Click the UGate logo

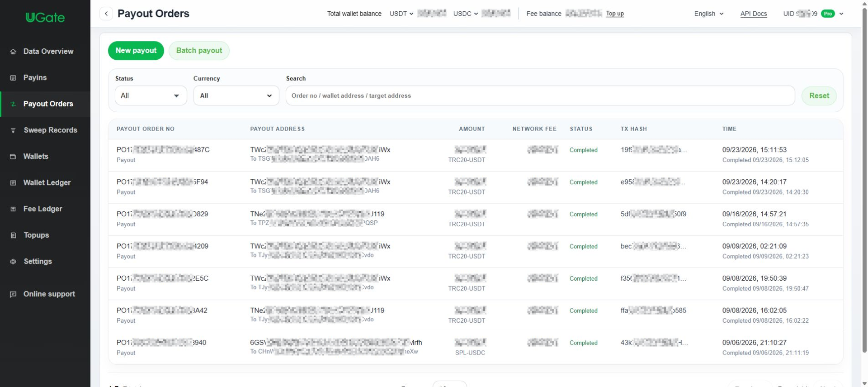point(45,18)
